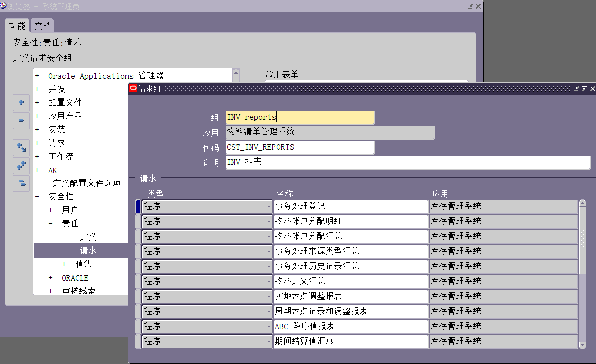Click the name field 事务处理登记

click(x=351, y=207)
